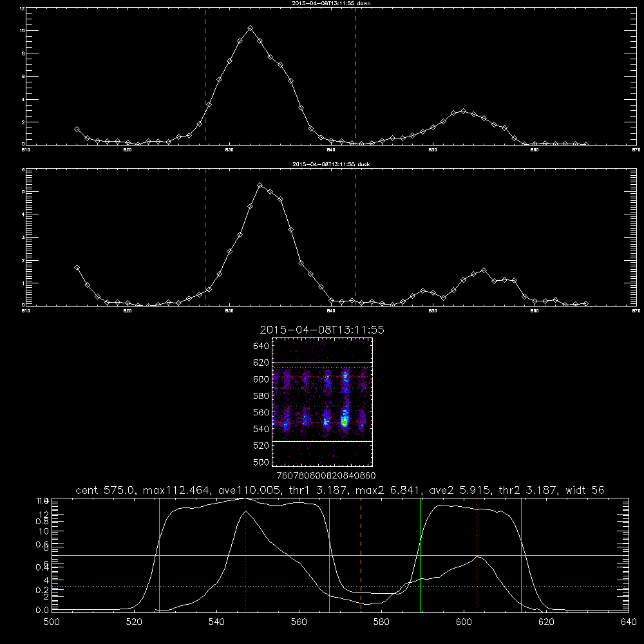Click heatmap y-axis label 600
Screen dimensions: 644x644
pos(261,379)
